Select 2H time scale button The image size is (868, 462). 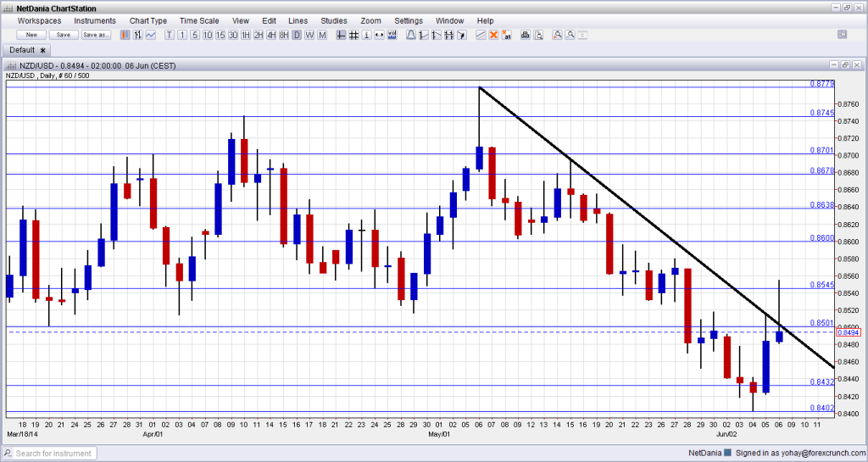[x=259, y=35]
